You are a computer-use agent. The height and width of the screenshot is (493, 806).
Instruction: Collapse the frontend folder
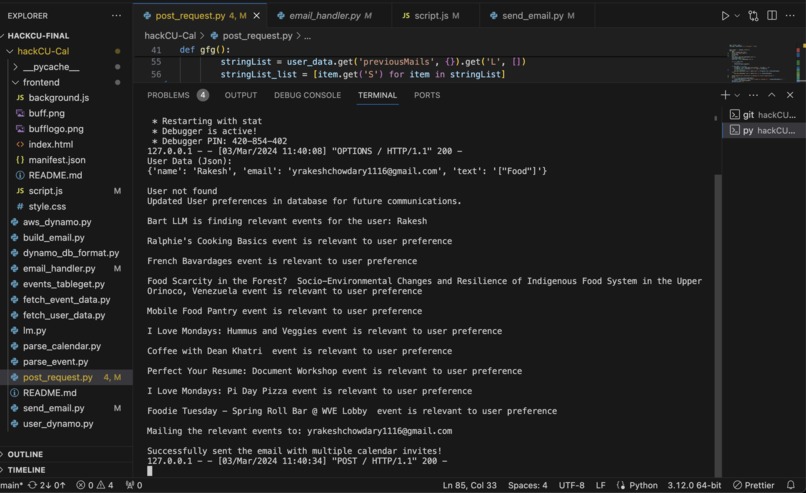click(x=41, y=82)
